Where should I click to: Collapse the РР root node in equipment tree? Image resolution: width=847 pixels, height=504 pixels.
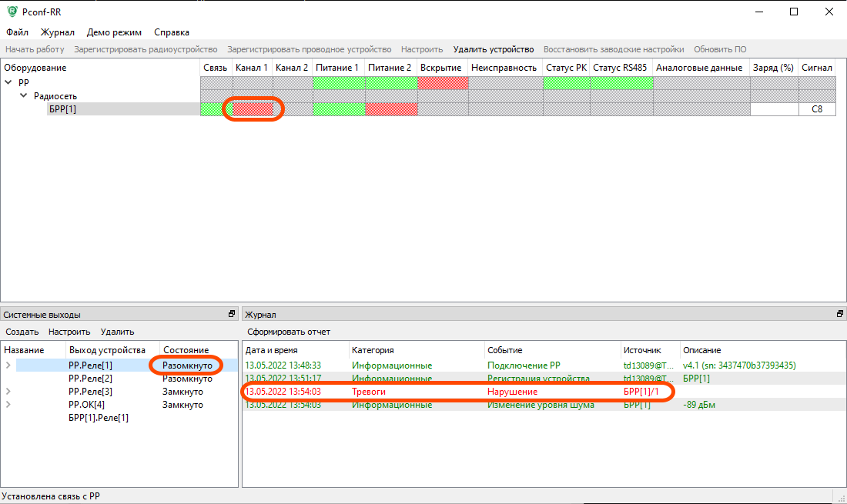pos(8,82)
